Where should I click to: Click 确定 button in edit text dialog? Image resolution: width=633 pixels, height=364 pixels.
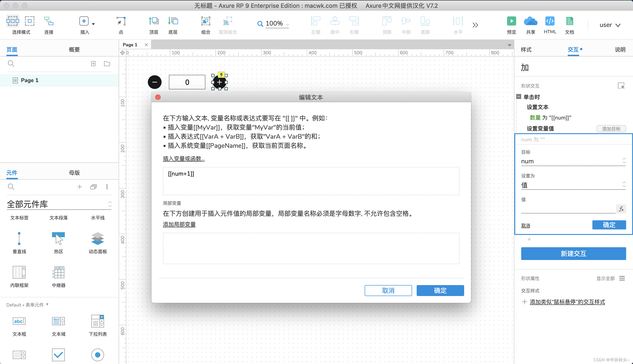tap(440, 291)
